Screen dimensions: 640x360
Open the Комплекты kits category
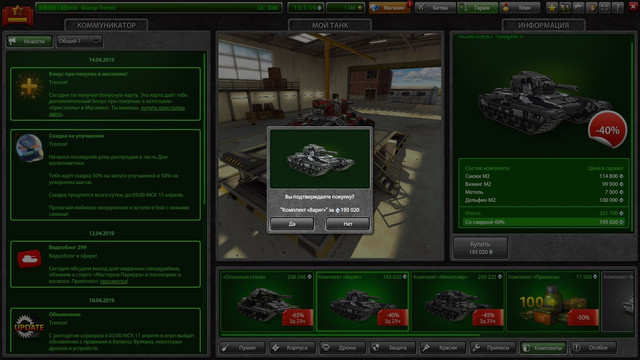pyautogui.click(x=544, y=348)
